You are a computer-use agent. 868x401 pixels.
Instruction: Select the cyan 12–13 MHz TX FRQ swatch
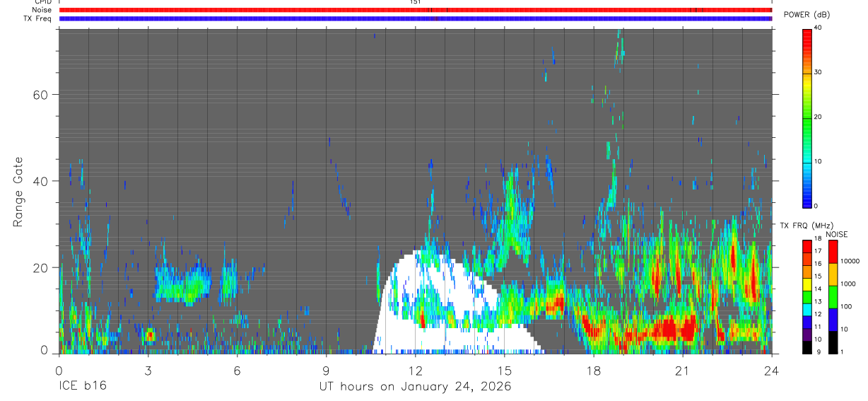(807, 310)
